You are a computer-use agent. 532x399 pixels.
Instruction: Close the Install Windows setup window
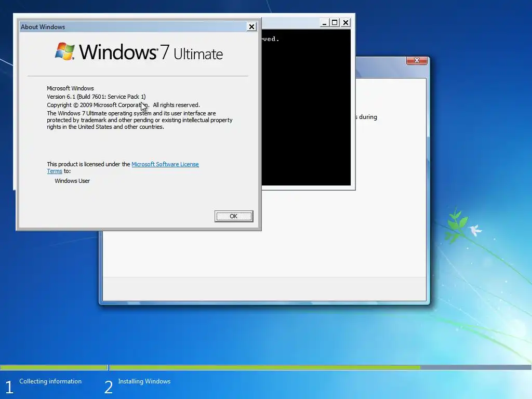pyautogui.click(x=417, y=60)
